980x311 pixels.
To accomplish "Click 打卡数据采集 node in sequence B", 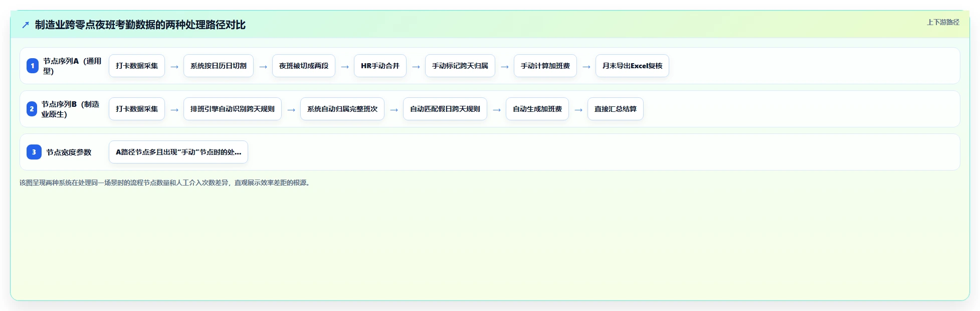I will 137,109.
